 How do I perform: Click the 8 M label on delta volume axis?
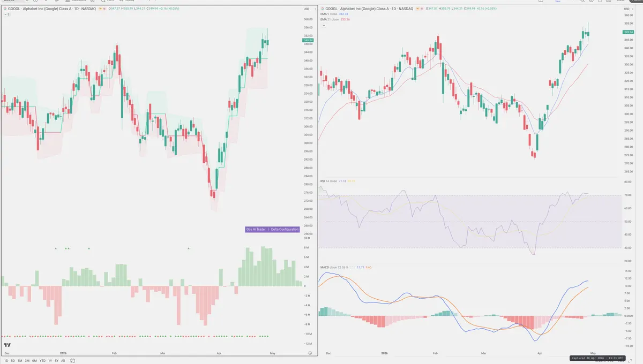click(306, 248)
